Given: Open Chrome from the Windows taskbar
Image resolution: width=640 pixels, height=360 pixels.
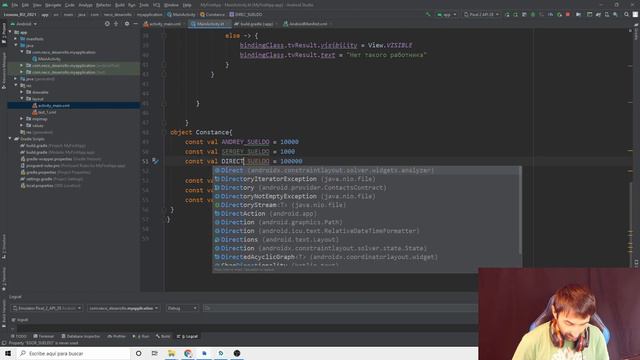Looking at the screenshot, I should coord(188,353).
